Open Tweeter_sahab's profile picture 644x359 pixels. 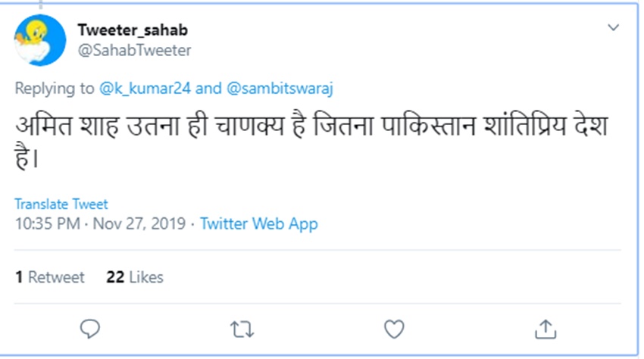[41, 40]
